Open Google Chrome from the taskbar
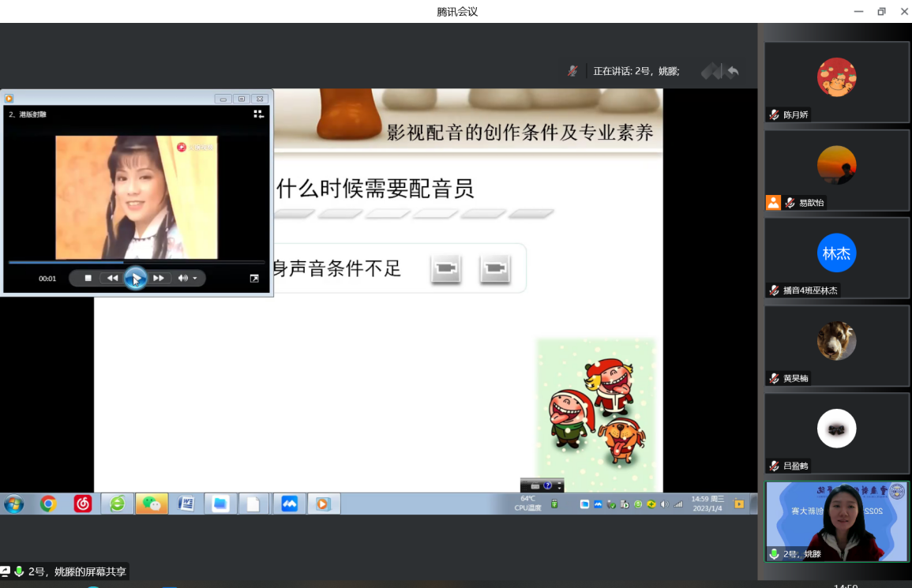Screen dimensions: 912x588 coord(48,504)
